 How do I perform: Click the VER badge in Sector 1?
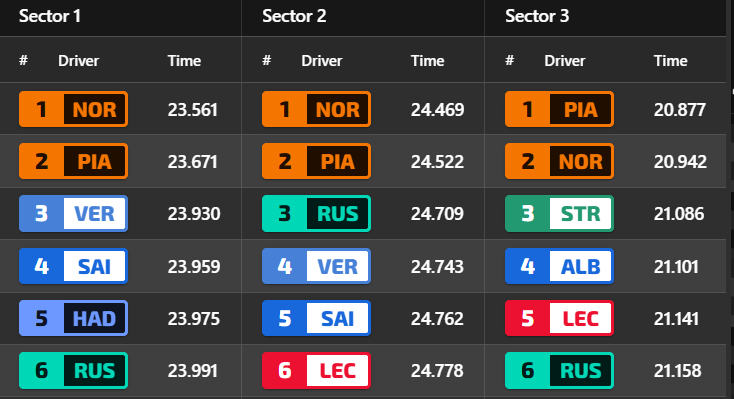73,214
